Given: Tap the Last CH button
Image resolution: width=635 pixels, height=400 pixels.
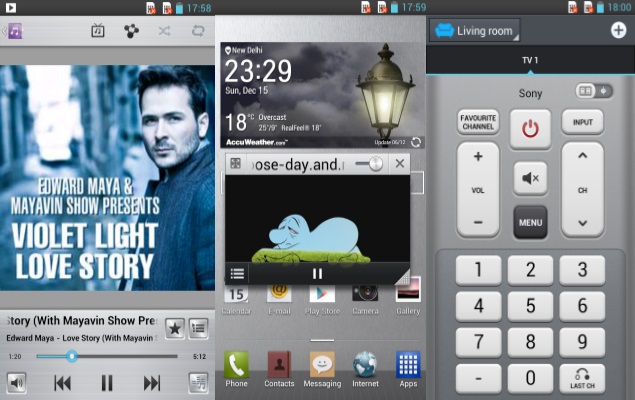Looking at the screenshot, I should [x=582, y=378].
